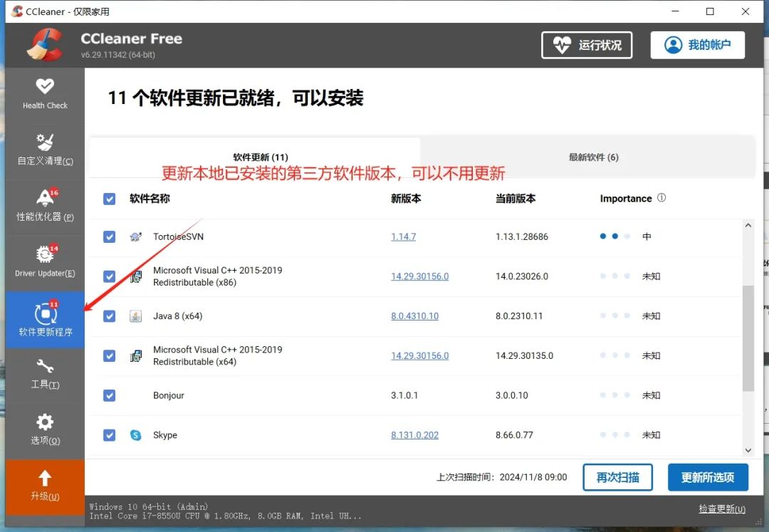
Task: Uncheck the TortoiseSVN update checkbox
Action: click(109, 236)
